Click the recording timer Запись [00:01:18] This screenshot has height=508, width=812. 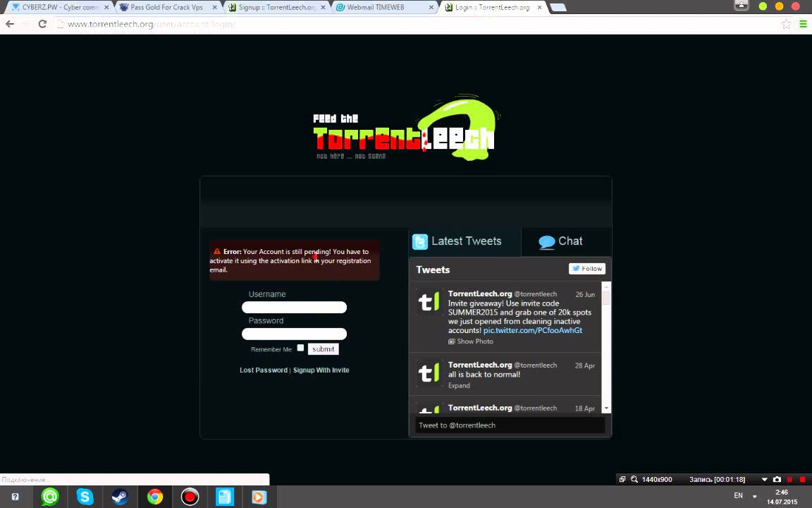[718, 480]
